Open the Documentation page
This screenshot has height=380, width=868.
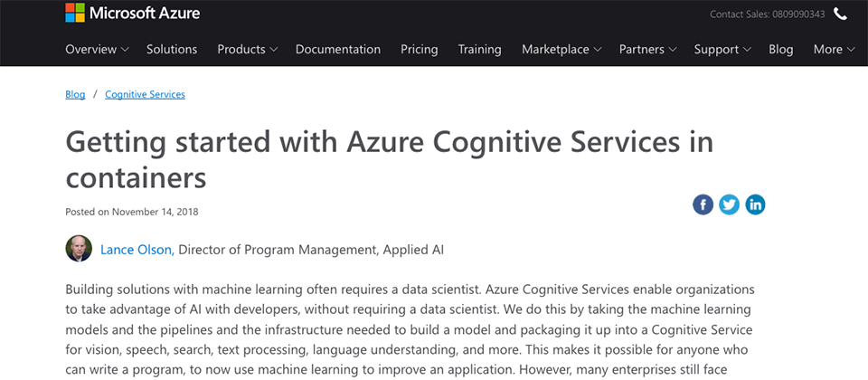point(337,49)
